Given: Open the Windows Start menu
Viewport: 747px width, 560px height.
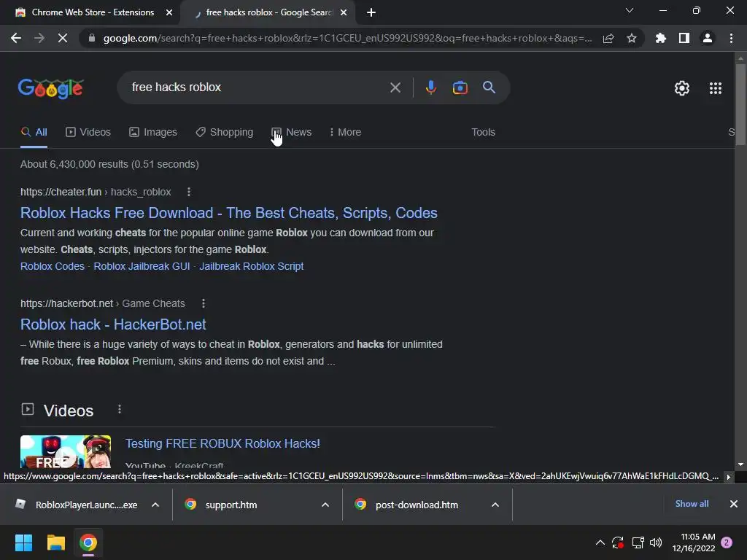Looking at the screenshot, I should point(23,542).
